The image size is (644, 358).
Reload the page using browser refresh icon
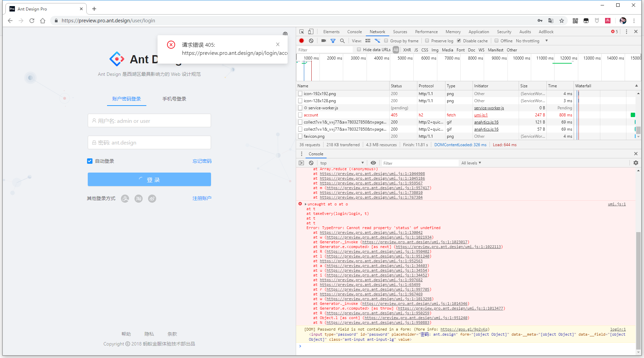pyautogui.click(x=32, y=21)
